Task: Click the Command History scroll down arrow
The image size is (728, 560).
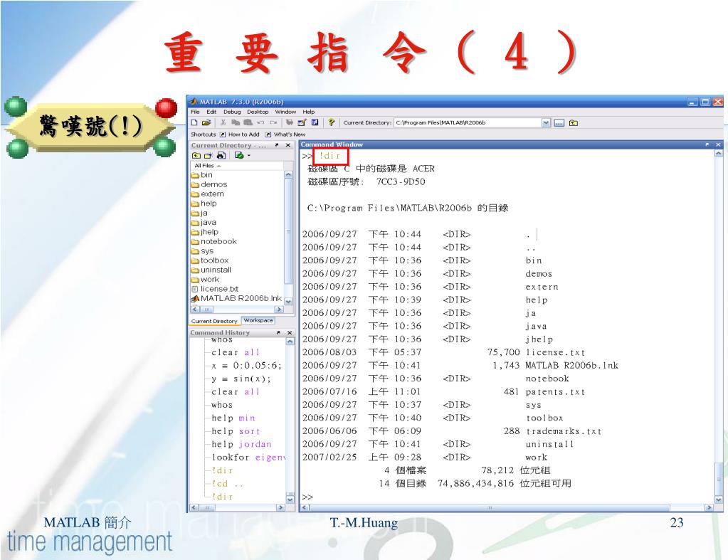Action: (x=290, y=500)
